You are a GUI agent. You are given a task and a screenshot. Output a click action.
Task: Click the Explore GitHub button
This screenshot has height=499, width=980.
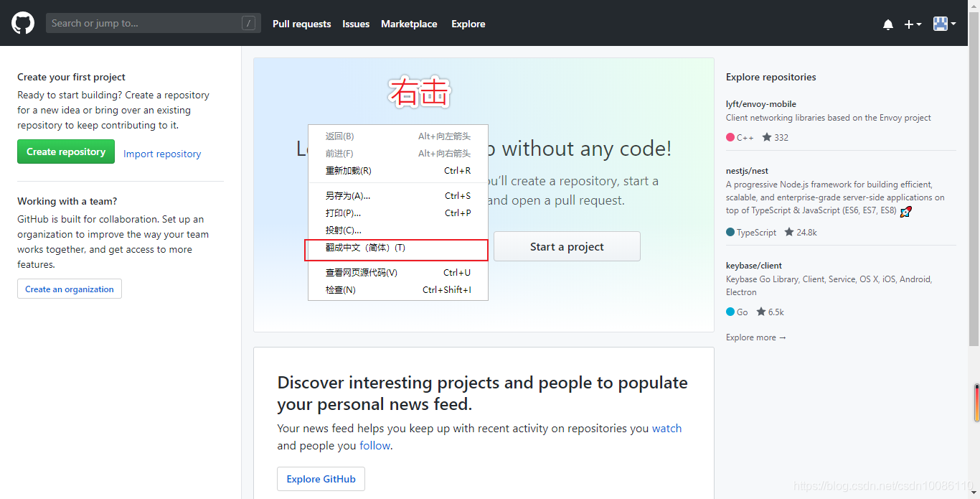coord(321,479)
